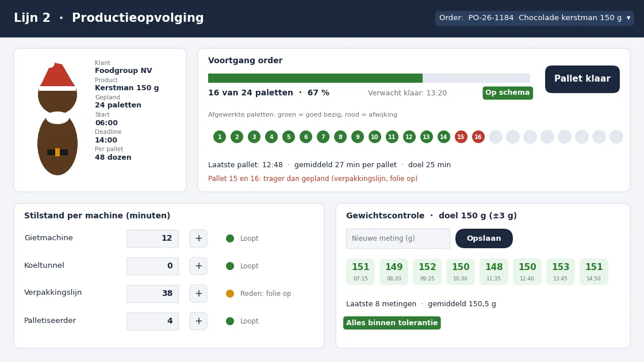Viewport: 644px width, 362px height.
Task: Select the Gietmachine minutes field showing 12
Action: [152, 238]
